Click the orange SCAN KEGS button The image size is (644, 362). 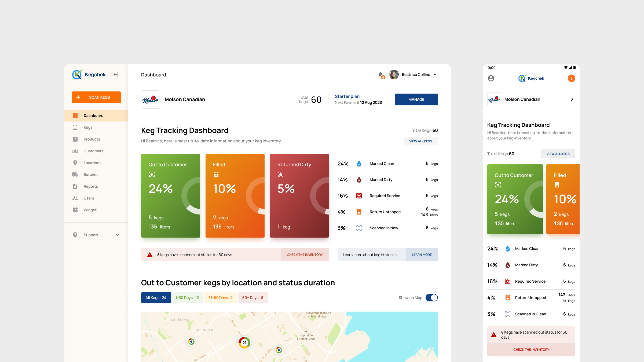pos(96,97)
